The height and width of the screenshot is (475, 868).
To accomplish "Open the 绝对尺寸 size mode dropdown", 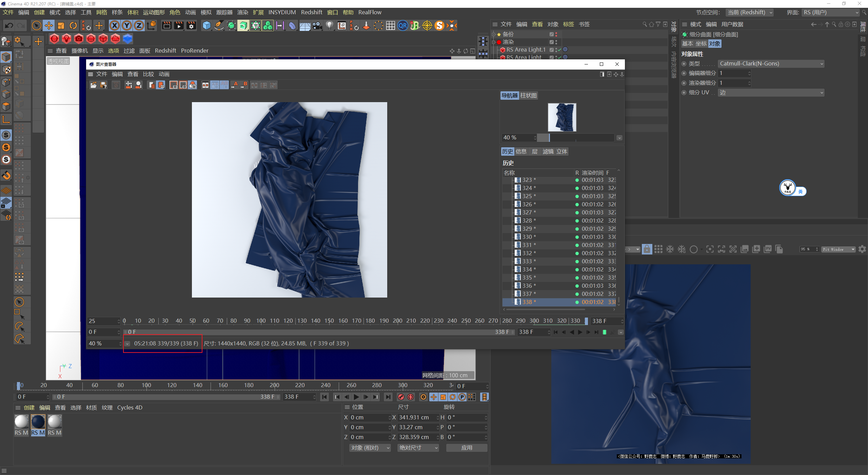I will point(418,448).
